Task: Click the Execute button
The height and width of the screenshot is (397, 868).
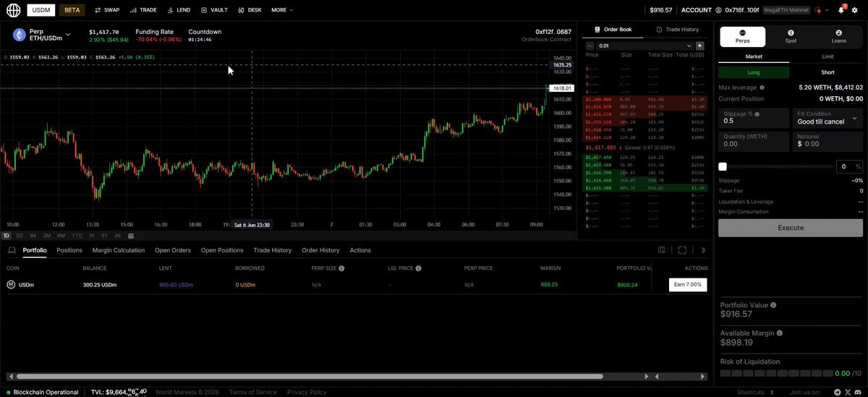Action: (791, 228)
